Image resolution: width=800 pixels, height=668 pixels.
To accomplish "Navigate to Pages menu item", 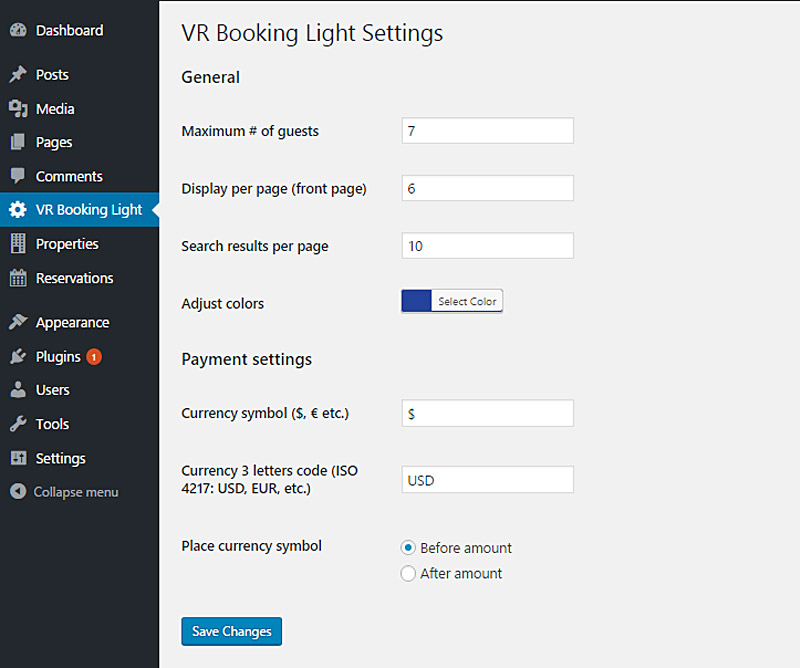I will click(x=54, y=142).
